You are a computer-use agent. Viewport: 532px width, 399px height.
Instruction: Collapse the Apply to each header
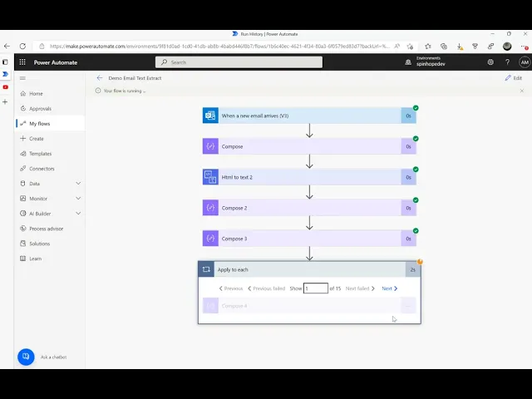coord(309,269)
